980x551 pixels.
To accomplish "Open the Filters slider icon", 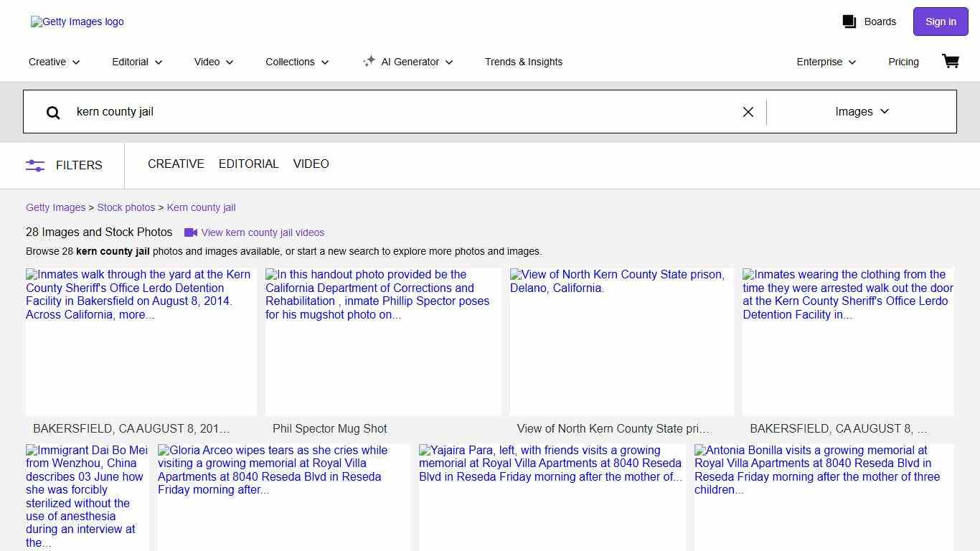I will click(x=35, y=165).
